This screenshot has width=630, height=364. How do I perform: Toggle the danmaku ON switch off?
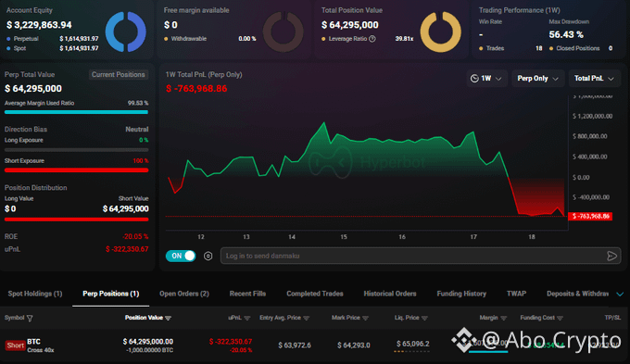[181, 256]
